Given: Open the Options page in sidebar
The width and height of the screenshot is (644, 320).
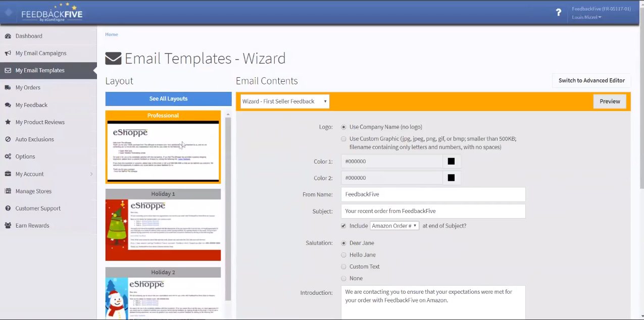Looking at the screenshot, I should tap(25, 156).
